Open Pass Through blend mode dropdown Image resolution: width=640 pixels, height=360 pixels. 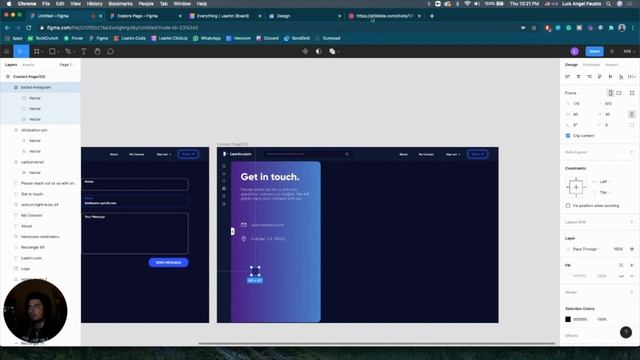point(586,249)
